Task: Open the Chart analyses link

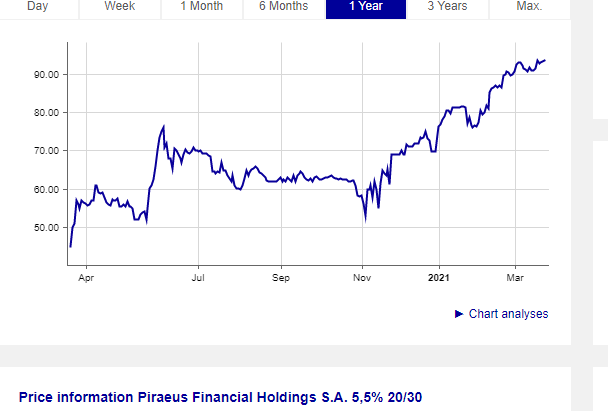Action: point(508,314)
